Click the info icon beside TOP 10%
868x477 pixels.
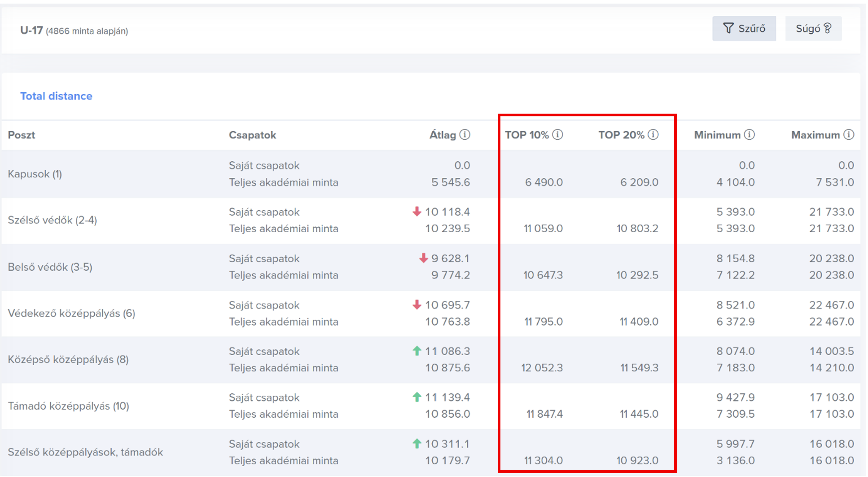point(557,135)
